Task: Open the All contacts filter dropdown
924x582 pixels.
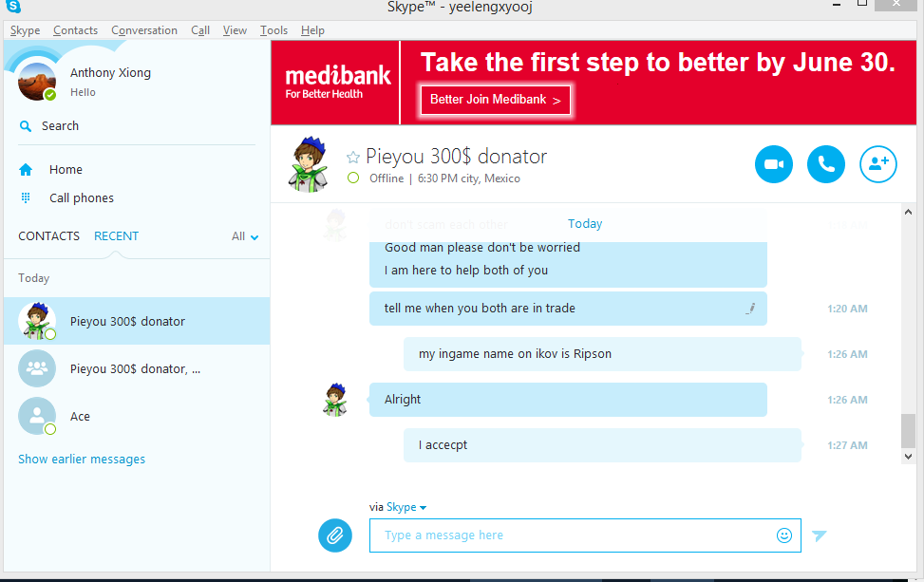Action: (x=245, y=236)
